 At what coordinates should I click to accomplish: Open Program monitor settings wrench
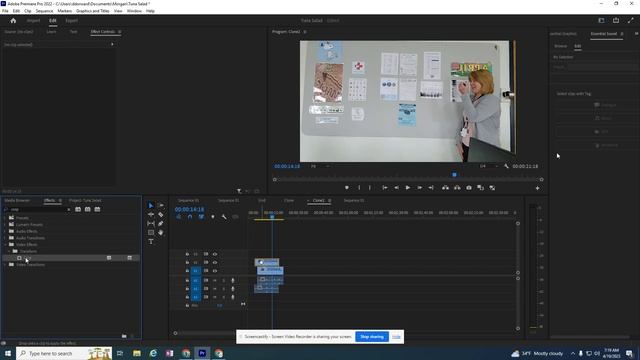coord(507,166)
